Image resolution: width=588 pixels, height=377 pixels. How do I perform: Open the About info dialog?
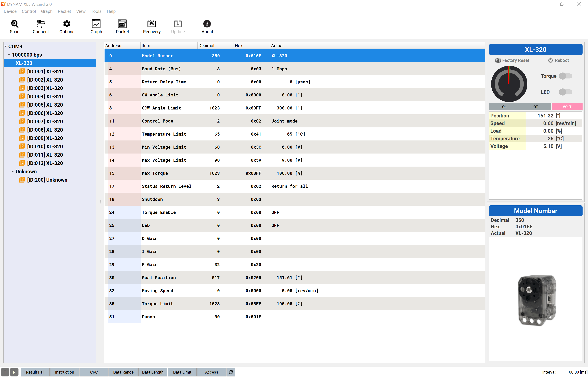207,26
